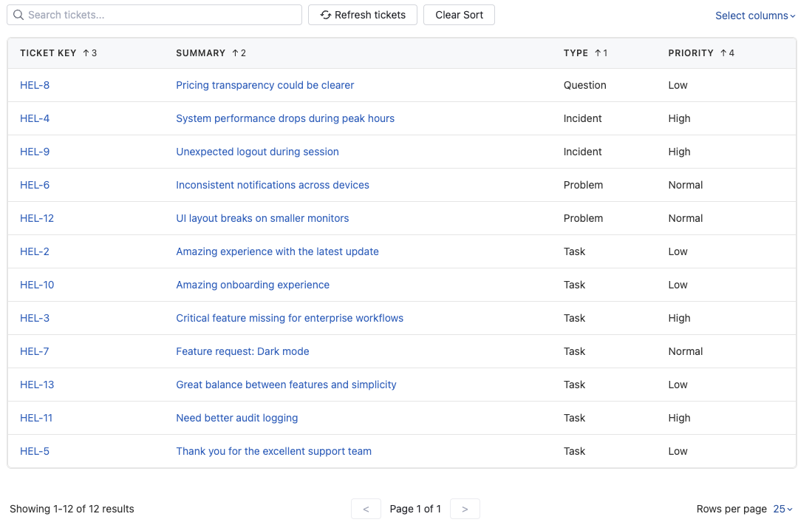
Task: Open the Feature request: Dark mode summary
Action: 242,351
